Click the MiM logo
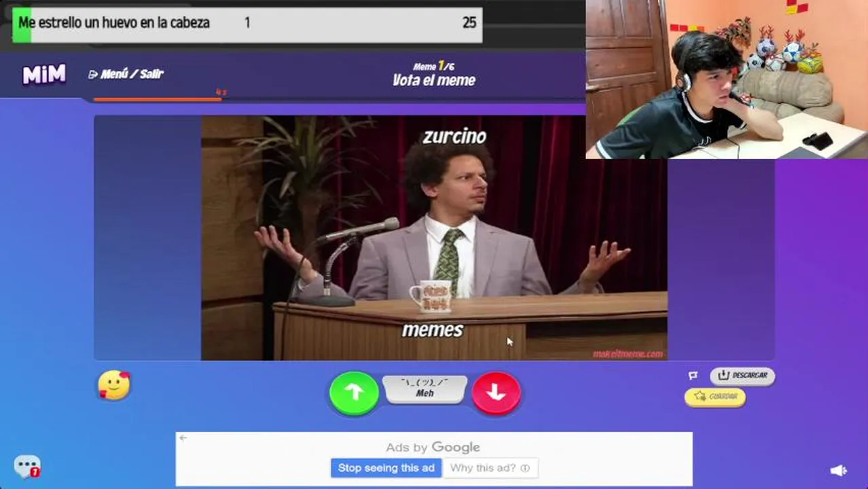Image resolution: width=868 pixels, height=489 pixels. (44, 74)
